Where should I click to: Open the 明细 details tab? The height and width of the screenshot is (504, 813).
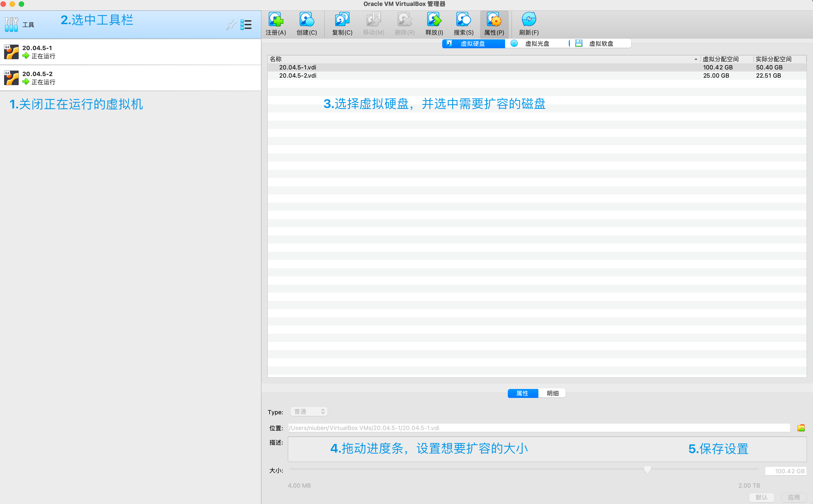[x=552, y=393]
